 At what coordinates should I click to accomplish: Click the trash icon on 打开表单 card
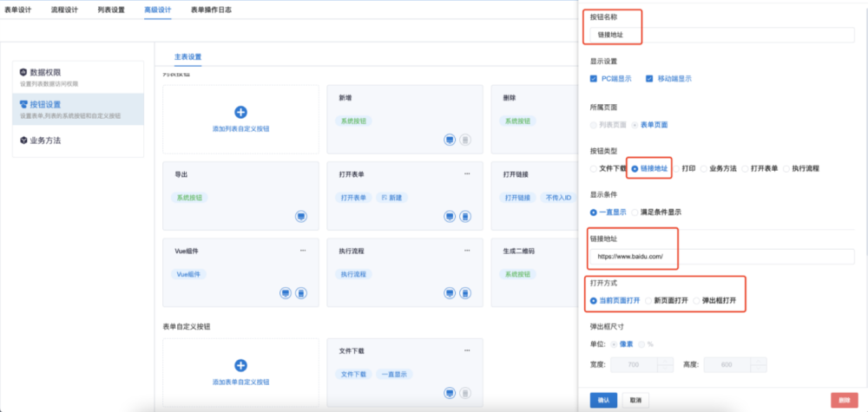coord(464,215)
